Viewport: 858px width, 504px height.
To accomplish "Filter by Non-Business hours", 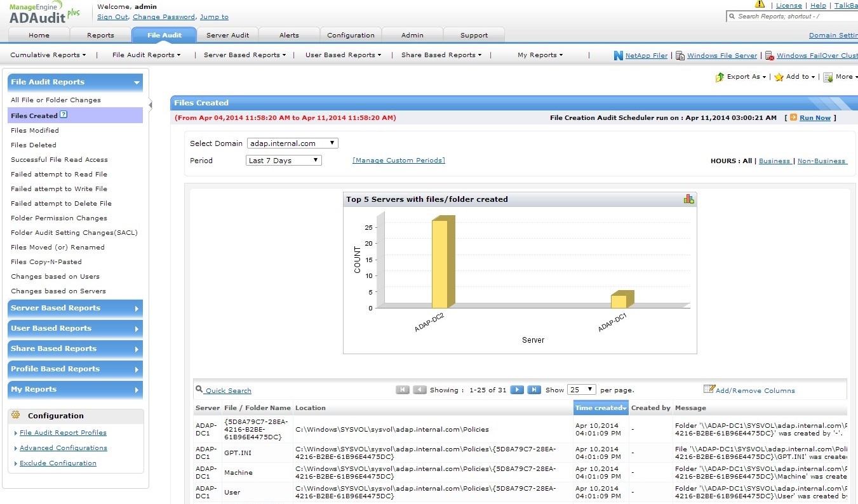I will (822, 161).
